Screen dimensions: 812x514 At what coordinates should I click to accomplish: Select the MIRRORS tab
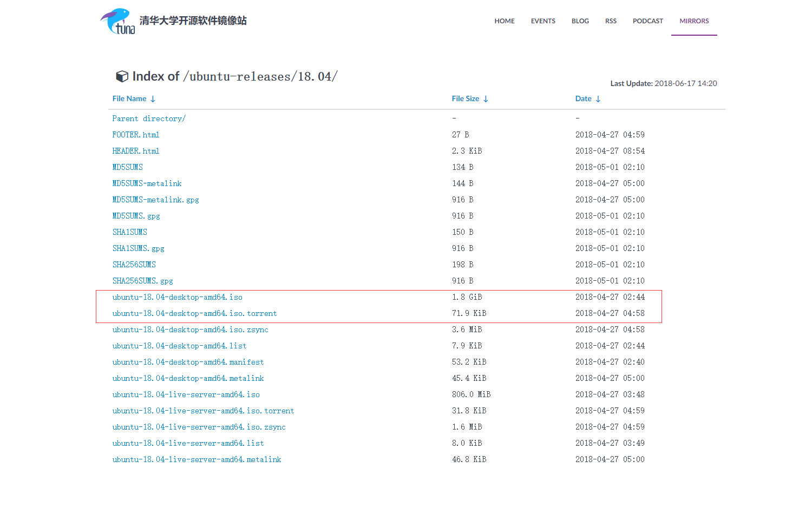point(694,21)
